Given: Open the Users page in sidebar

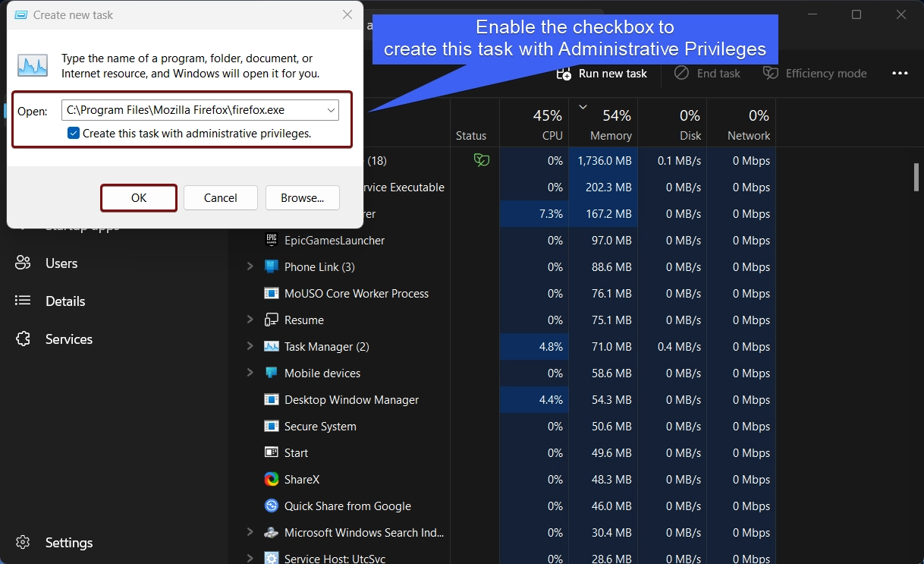Looking at the screenshot, I should 61,263.
